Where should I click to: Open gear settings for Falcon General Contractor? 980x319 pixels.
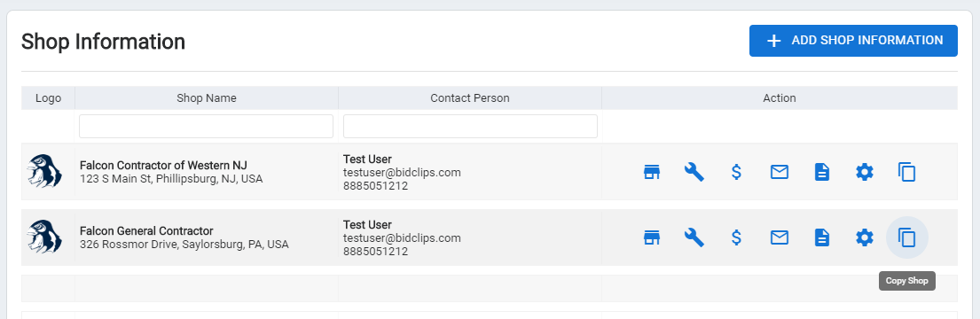[865, 237]
